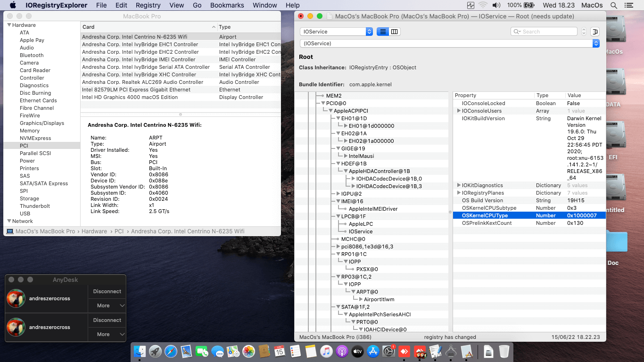Open the Bookmarks menu
This screenshot has width=644, height=362.
click(227, 5)
